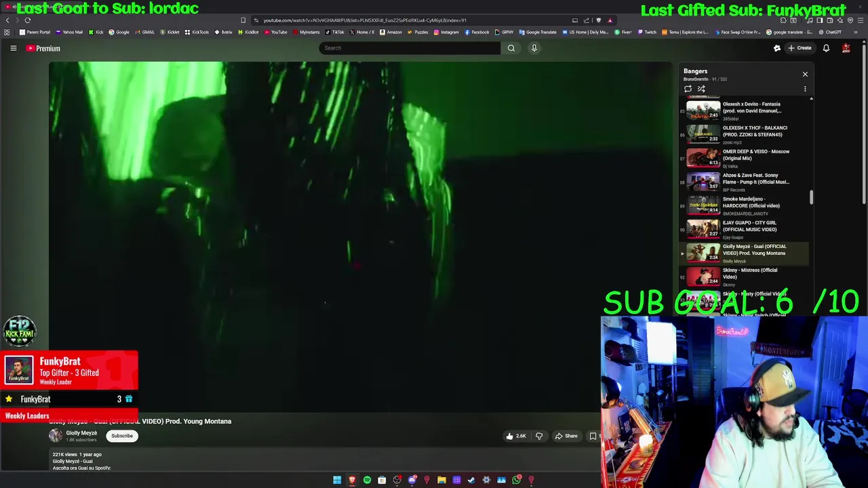Open Yahoo Mail bookmark
Viewport: 868px width, 488px height.
click(69, 32)
